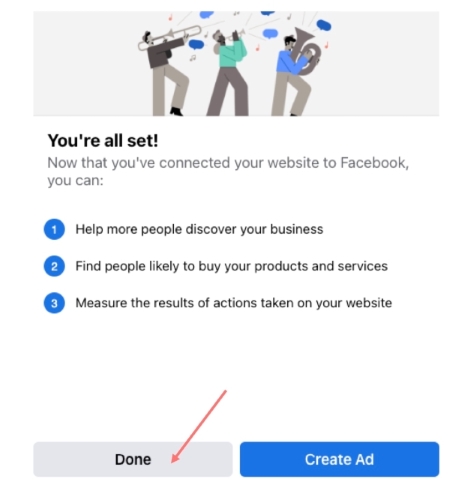Click the "You're all set!" heading
Screen dimensions: 450x485
103,140
